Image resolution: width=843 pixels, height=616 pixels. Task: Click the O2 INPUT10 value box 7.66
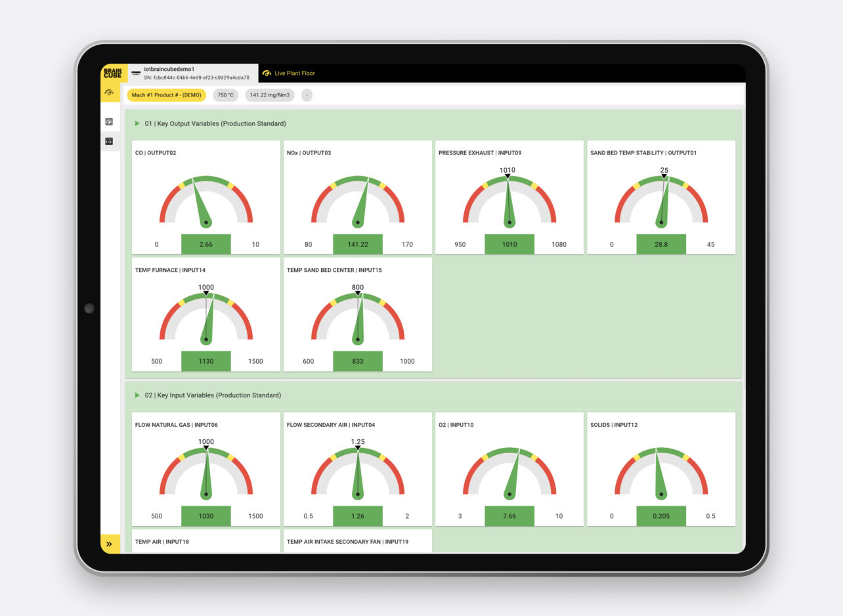509,516
